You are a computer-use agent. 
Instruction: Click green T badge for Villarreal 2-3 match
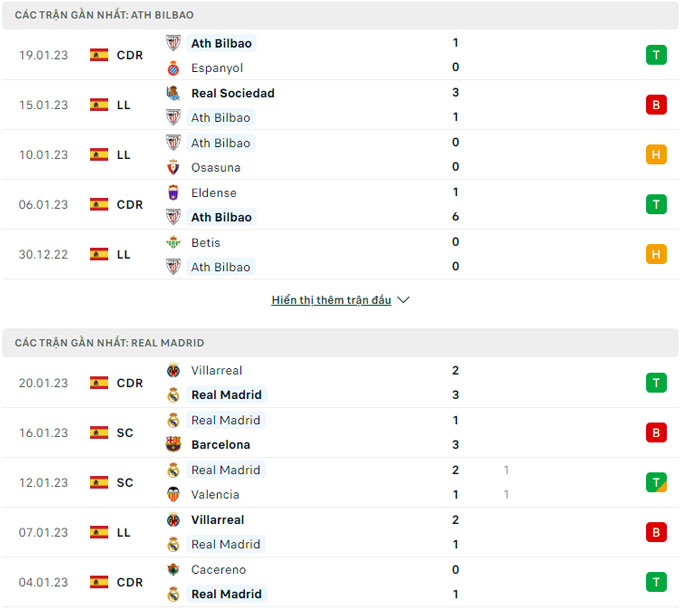pos(656,382)
